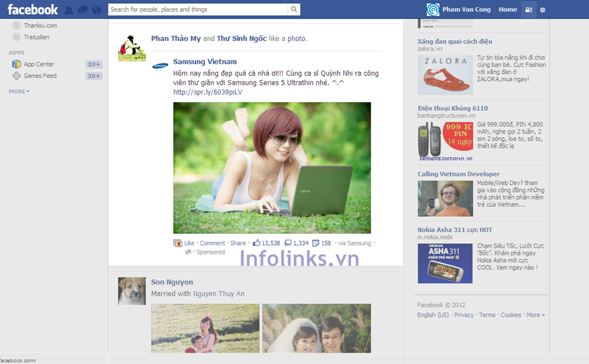Open the Samsung Vietnam page link
This screenshot has width=589, height=364.
[x=205, y=62]
